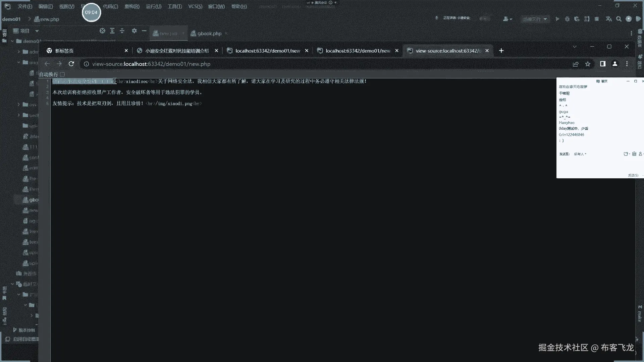Open the gbook.php editor tab
The height and width of the screenshot is (362, 644).
click(209, 34)
